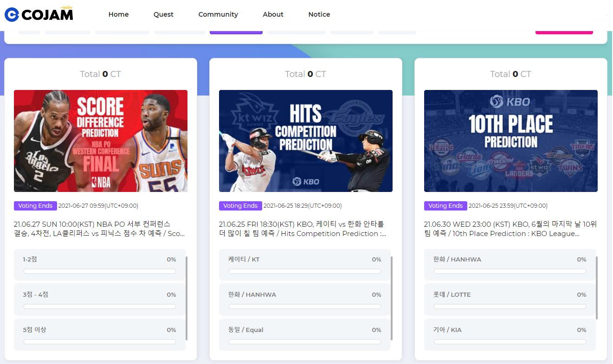Vote for 케이티 / KT option
The width and height of the screenshot is (613, 364).
pos(304,265)
